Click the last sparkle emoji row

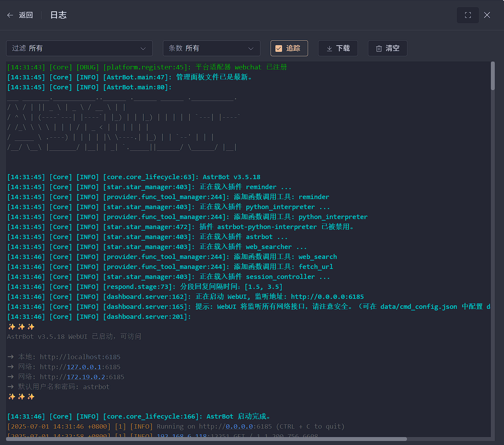click(x=21, y=397)
